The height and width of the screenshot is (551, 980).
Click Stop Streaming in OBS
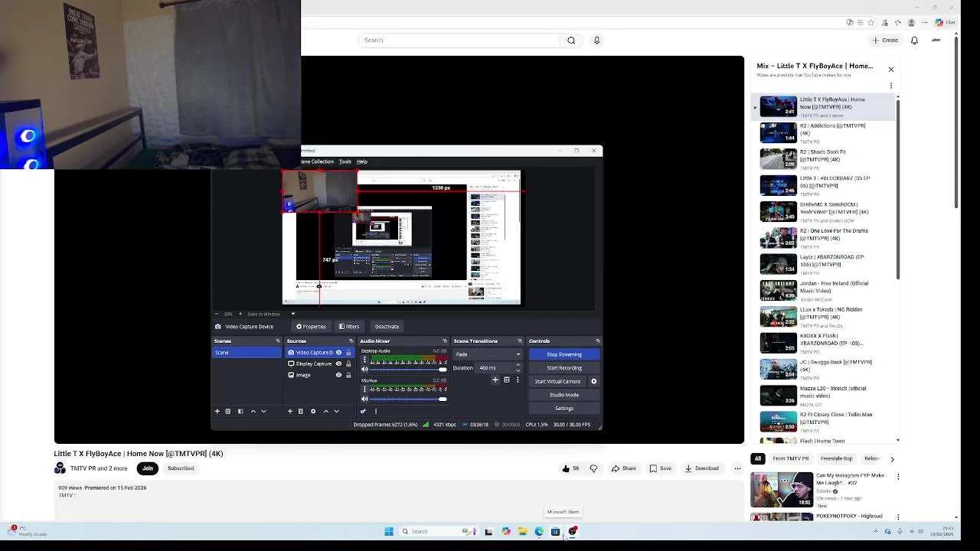coord(564,354)
